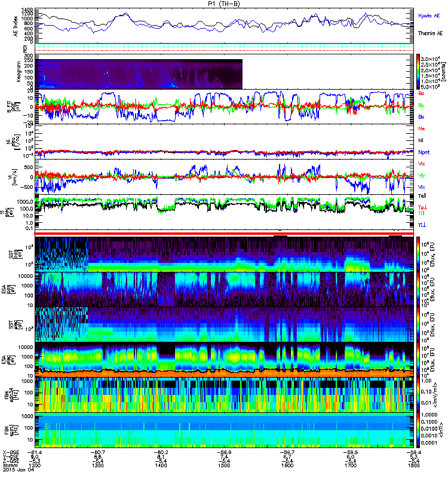Click X-GSE value "-59.9"
The height and width of the screenshot is (478, 448).
click(x=224, y=453)
